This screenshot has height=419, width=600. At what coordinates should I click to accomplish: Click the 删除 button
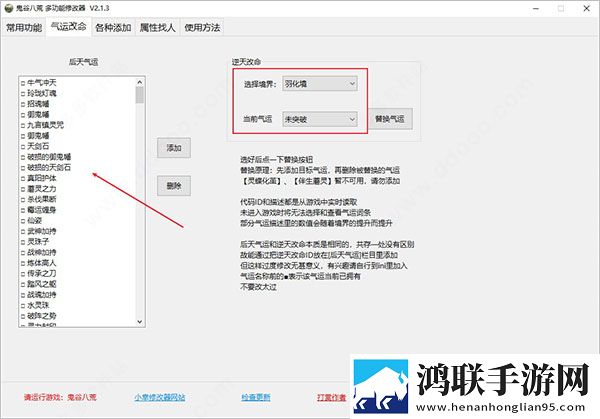tap(174, 186)
